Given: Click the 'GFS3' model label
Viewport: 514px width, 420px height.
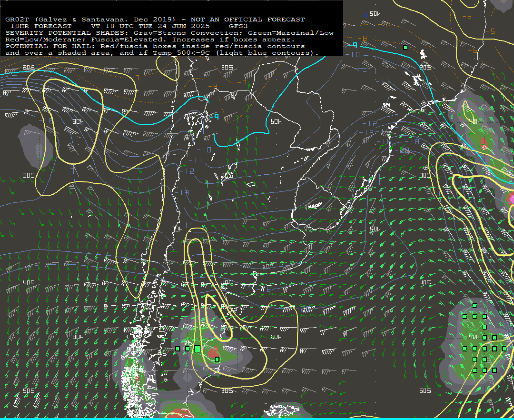Looking at the screenshot, I should [238, 26].
